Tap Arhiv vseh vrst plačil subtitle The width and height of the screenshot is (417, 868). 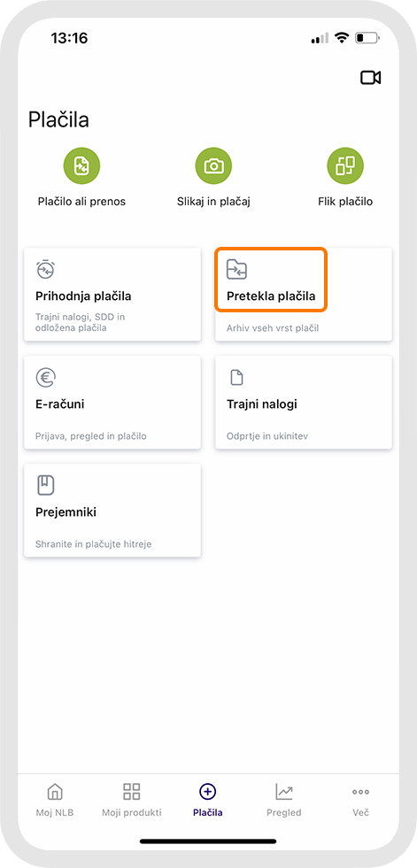(273, 328)
